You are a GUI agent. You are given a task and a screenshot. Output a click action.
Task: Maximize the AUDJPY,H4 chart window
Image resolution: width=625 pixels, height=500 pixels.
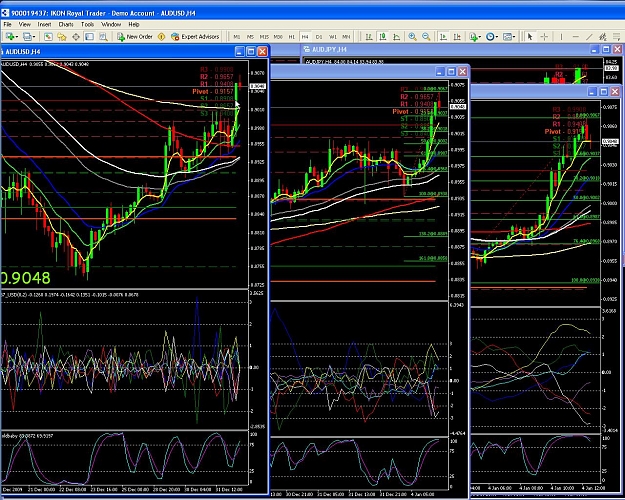click(606, 49)
